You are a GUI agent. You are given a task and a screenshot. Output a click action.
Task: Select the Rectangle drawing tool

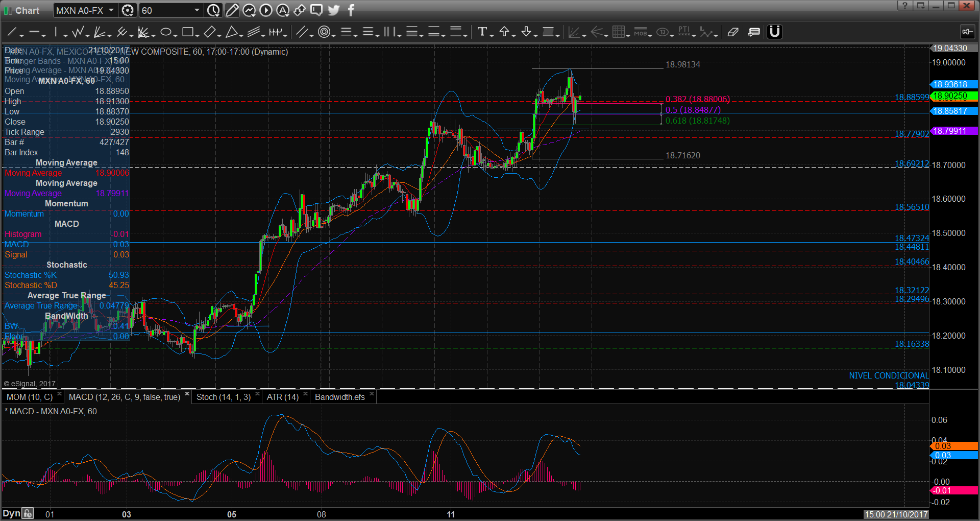(187, 32)
